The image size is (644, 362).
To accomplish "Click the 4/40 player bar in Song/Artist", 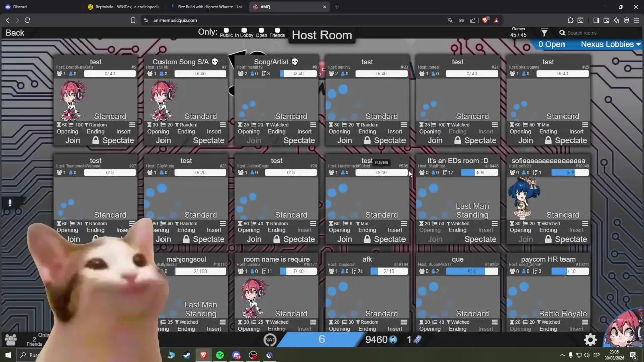I will point(298,74).
